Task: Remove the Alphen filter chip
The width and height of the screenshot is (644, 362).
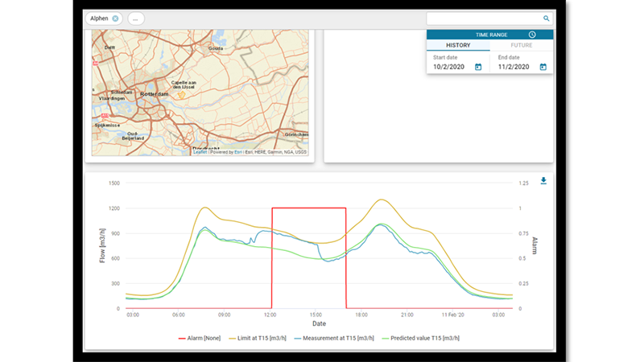Action: 115,19
